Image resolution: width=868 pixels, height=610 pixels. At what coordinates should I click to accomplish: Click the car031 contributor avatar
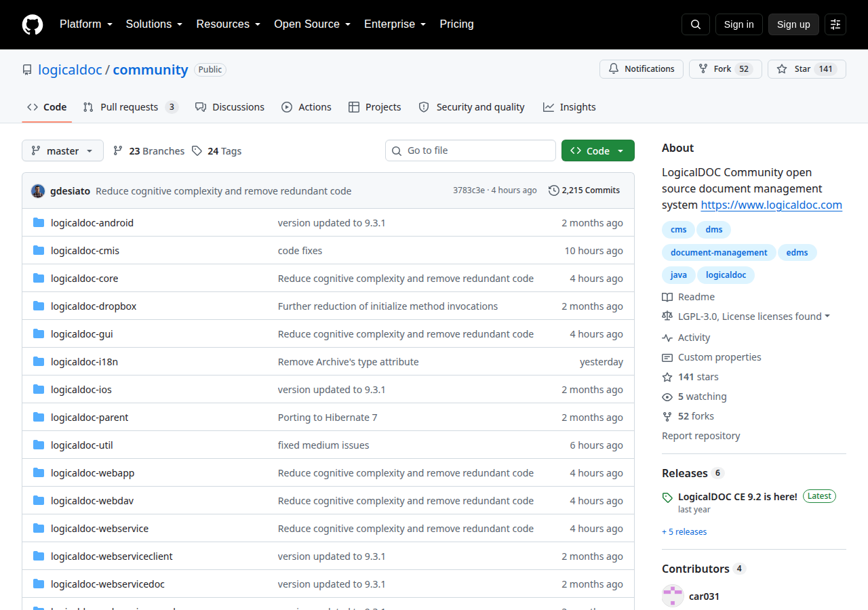[x=673, y=596]
